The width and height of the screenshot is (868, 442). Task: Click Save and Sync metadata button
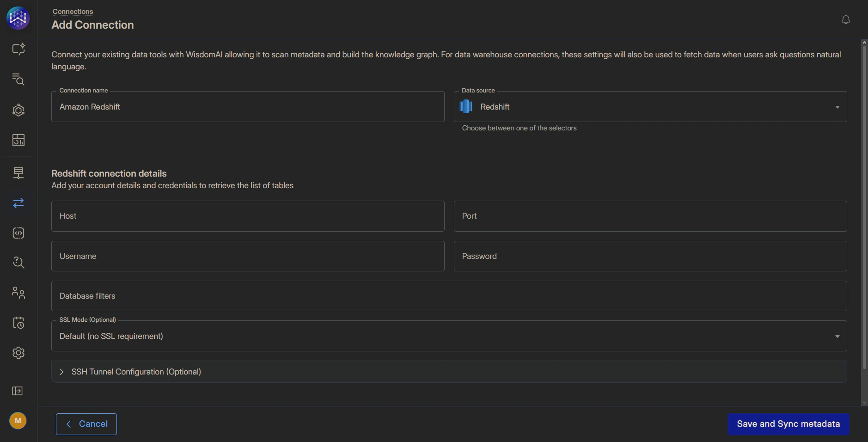point(789,424)
